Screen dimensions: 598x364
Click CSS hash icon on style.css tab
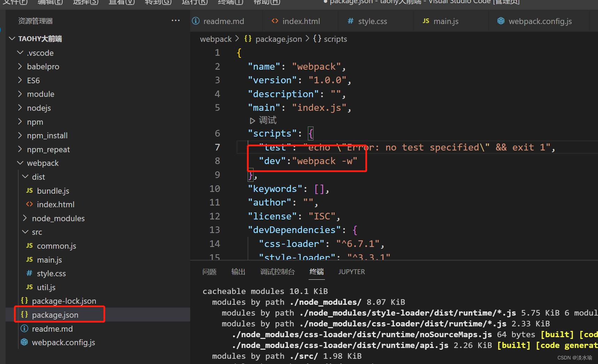tap(351, 21)
